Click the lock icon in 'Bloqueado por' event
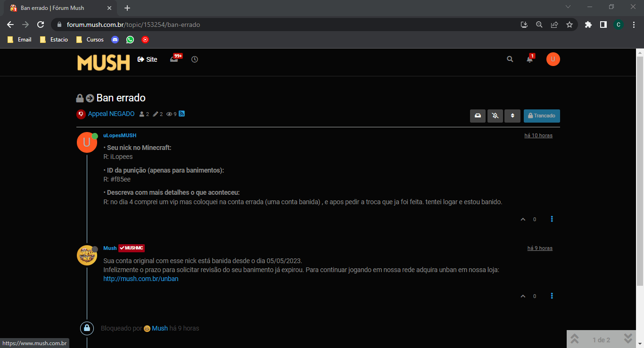This screenshot has height=348, width=644. pyautogui.click(x=87, y=328)
